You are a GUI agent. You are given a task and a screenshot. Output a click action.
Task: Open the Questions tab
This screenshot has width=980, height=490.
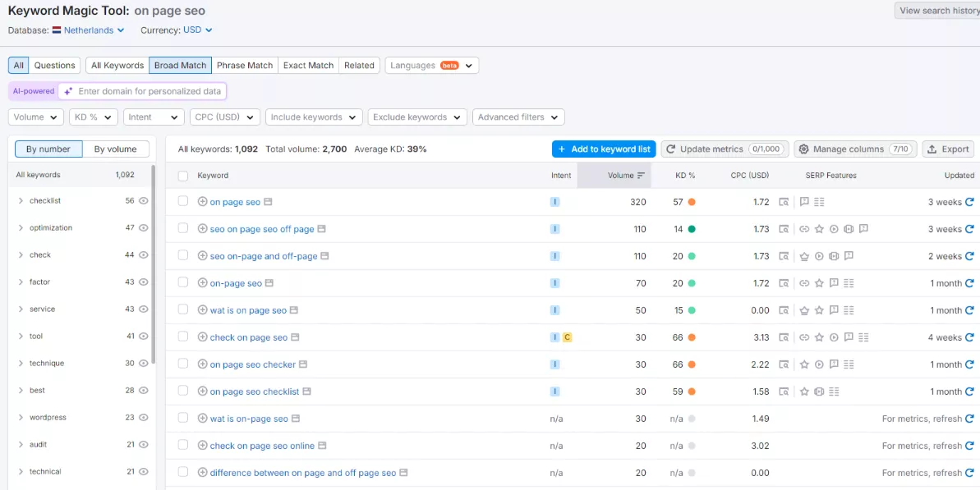[x=54, y=65]
